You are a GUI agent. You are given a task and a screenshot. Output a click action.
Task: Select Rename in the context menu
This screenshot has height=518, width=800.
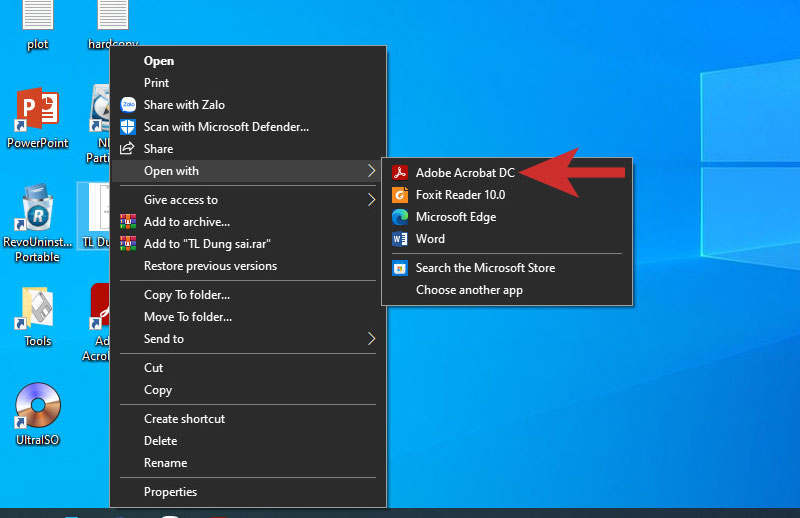(x=165, y=463)
